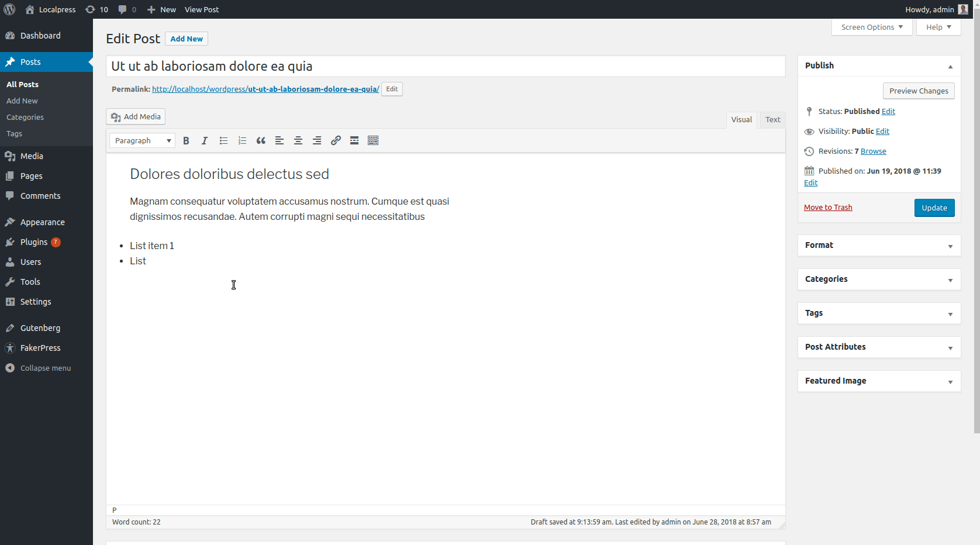
Task: Click the admin avatar picture
Action: point(963,9)
